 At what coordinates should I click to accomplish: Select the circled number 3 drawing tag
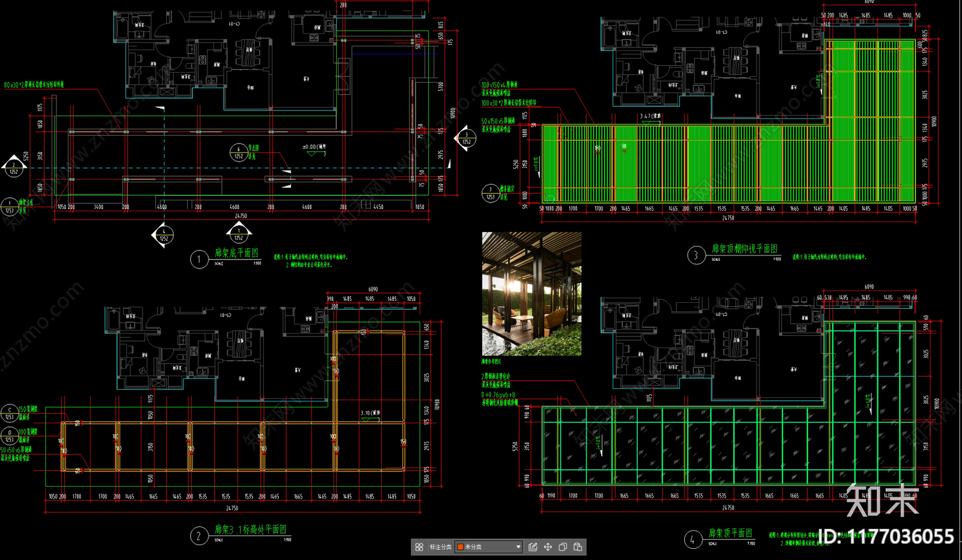pos(696,255)
